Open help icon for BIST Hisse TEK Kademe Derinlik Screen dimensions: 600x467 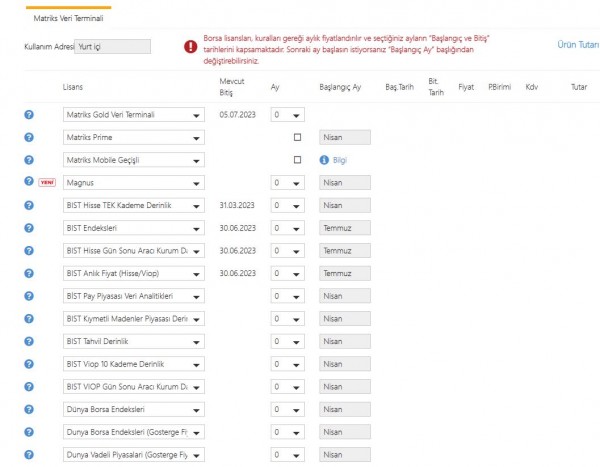(29, 205)
